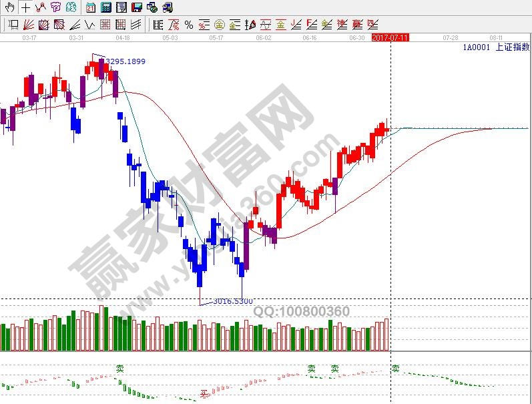Screen dimensions: 532x404
Task: Click the purple 节 toolbar icon
Action: 55,8
